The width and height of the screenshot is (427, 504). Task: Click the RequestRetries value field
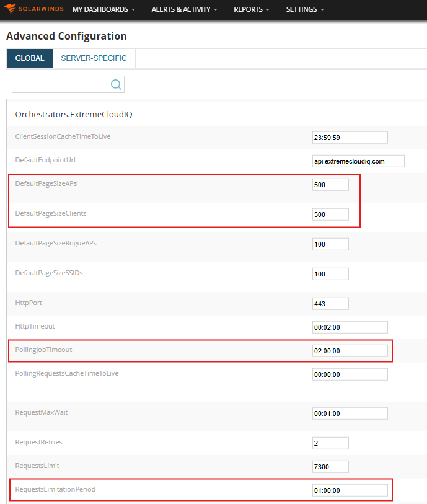330,443
